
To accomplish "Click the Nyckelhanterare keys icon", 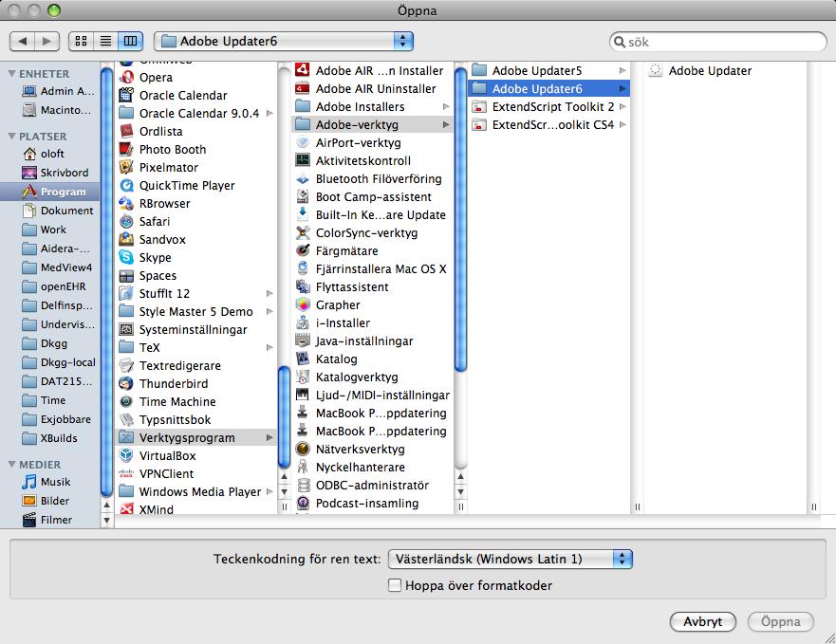I will [303, 467].
